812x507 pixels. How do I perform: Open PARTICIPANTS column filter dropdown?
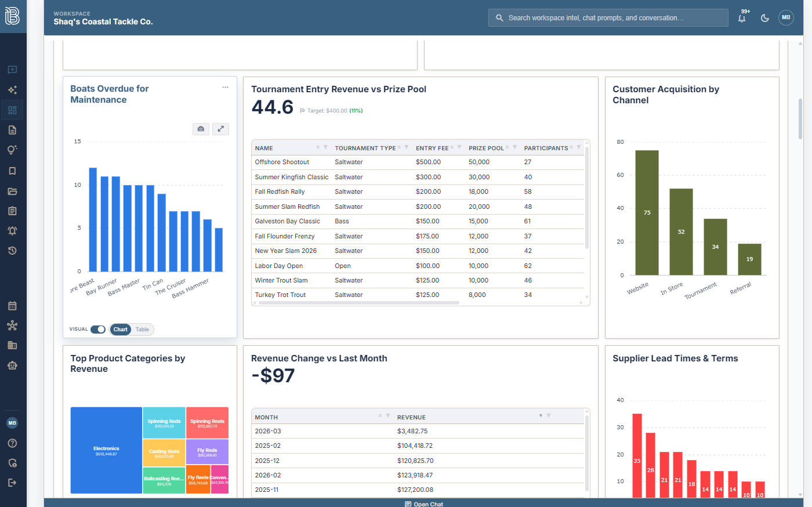(x=578, y=147)
